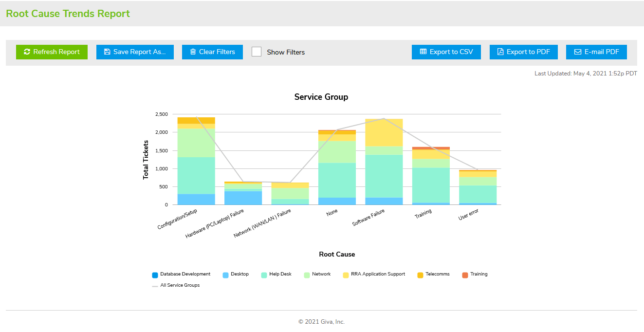The image size is (644, 332).
Task: Click the Configuration/Setup stacked bar
Action: point(196,166)
